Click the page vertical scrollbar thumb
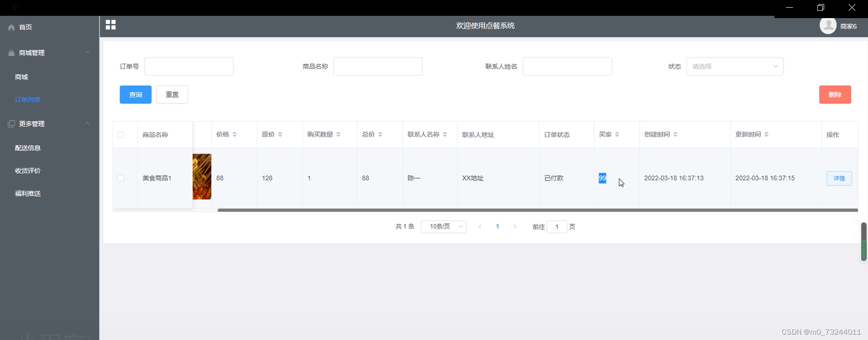 [x=863, y=241]
